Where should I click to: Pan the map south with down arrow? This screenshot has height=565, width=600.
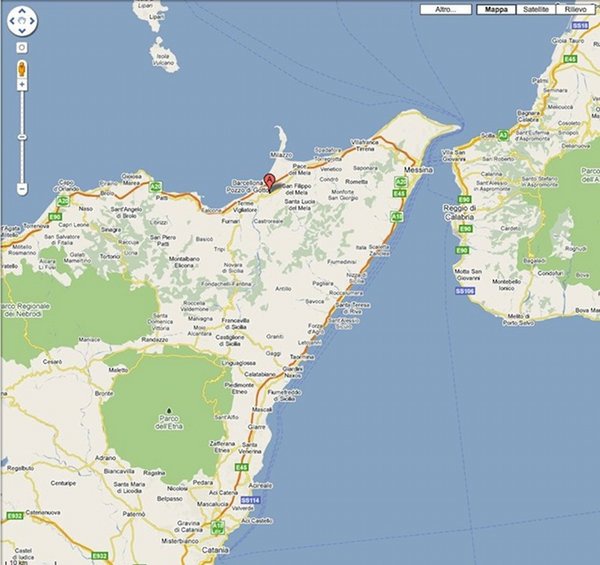coord(22,31)
